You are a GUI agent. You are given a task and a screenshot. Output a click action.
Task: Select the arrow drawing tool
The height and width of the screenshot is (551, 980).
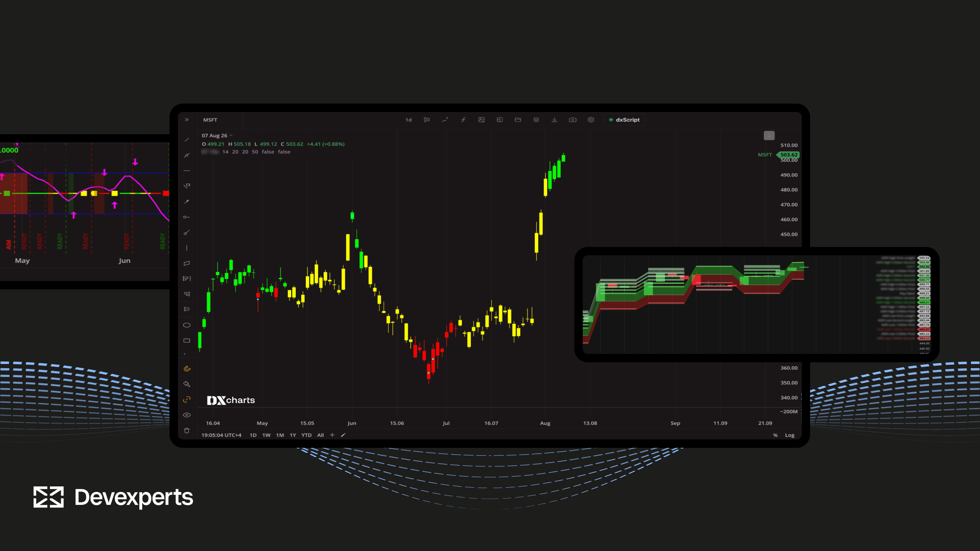click(187, 202)
